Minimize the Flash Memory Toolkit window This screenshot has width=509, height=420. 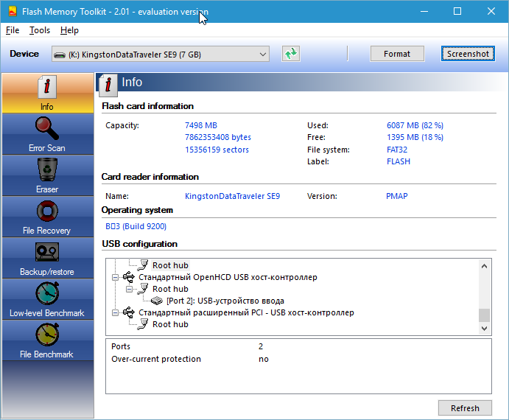424,11
